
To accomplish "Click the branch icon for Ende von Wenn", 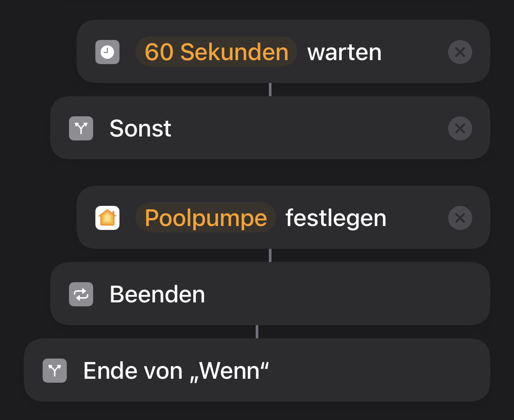I will [x=54, y=370].
